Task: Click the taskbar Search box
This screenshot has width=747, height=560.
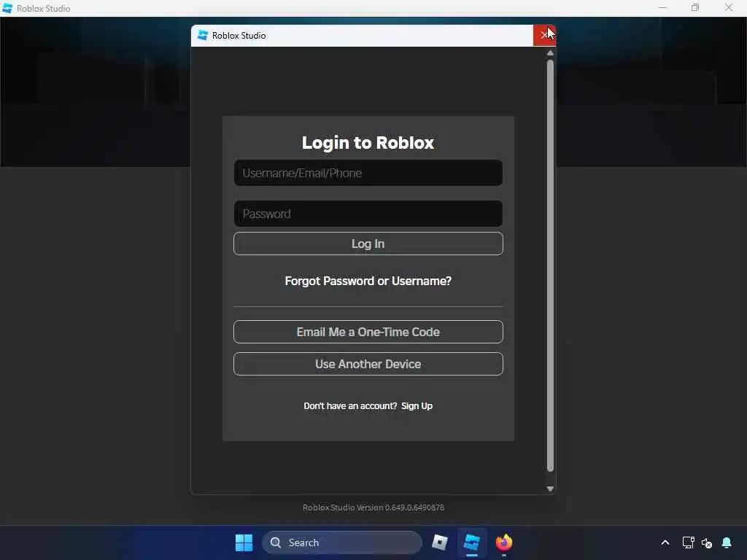Action: [x=342, y=542]
